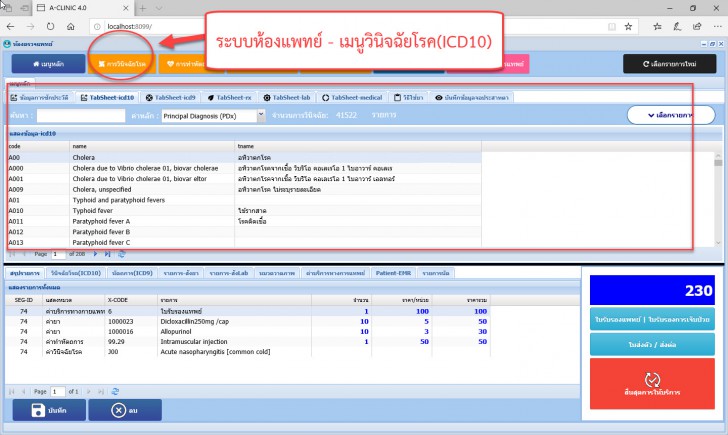Click the medical certificate teal button
The height and width of the screenshot is (435, 728).
coord(652,319)
